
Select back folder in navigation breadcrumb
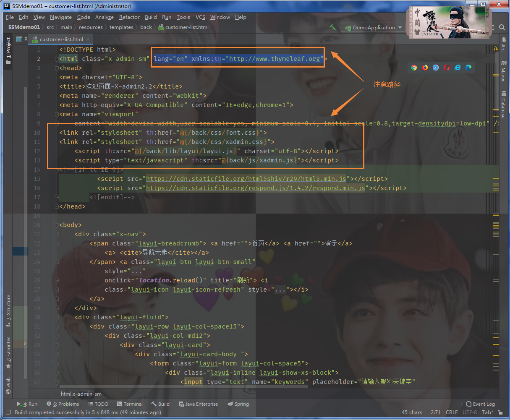point(146,27)
